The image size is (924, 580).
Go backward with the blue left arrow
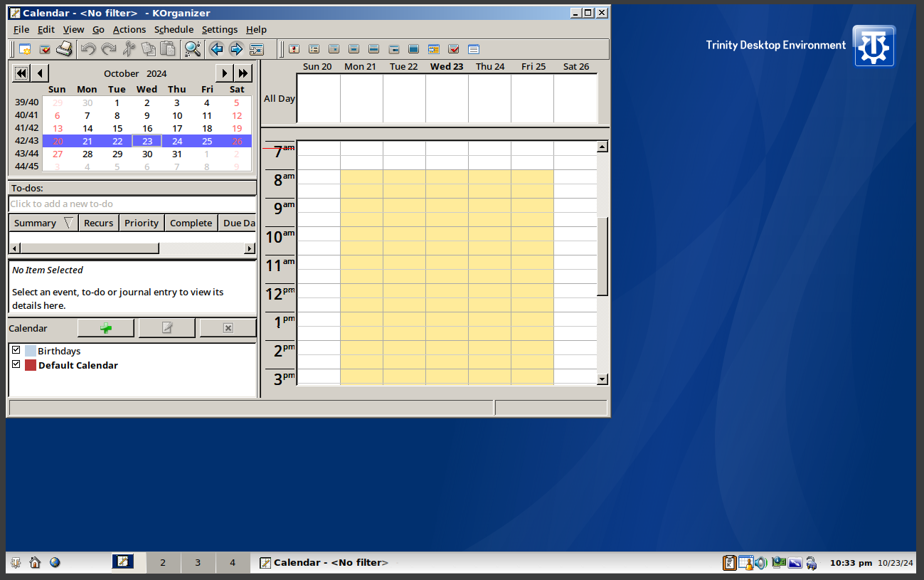pos(216,49)
